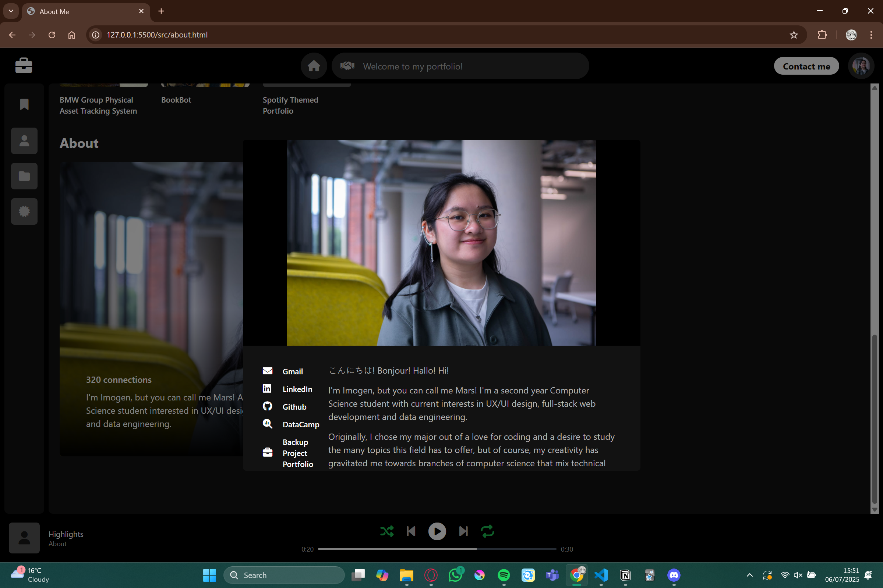Screen dimensions: 883x588
Task: Click the badge sidebar icon
Action: [24, 211]
